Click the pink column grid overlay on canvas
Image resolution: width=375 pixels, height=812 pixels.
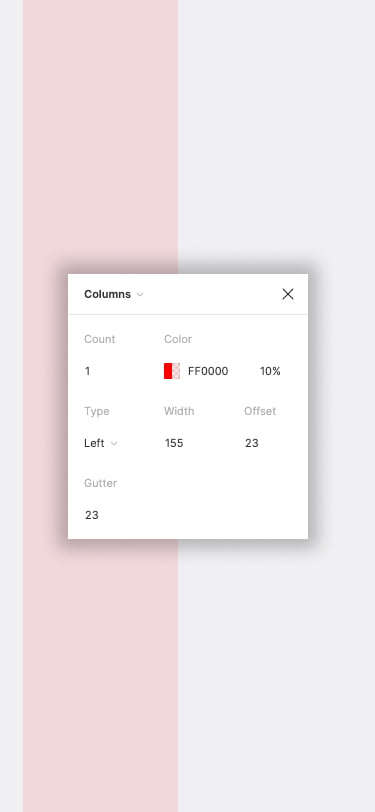[100, 135]
